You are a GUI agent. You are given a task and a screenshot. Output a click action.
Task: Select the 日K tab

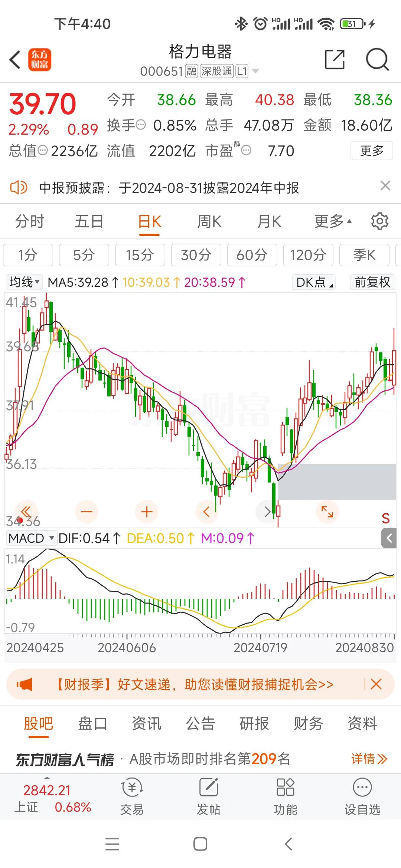[150, 222]
